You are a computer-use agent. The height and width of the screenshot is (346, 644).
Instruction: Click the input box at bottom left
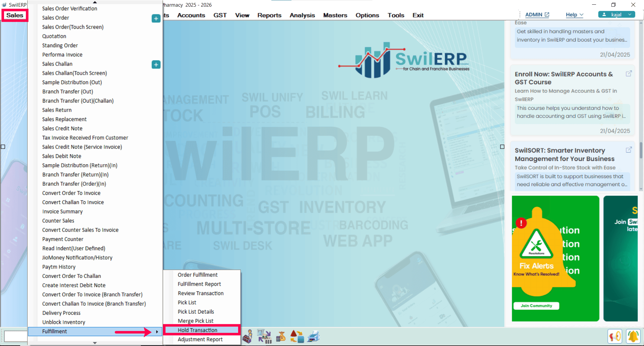coord(15,336)
